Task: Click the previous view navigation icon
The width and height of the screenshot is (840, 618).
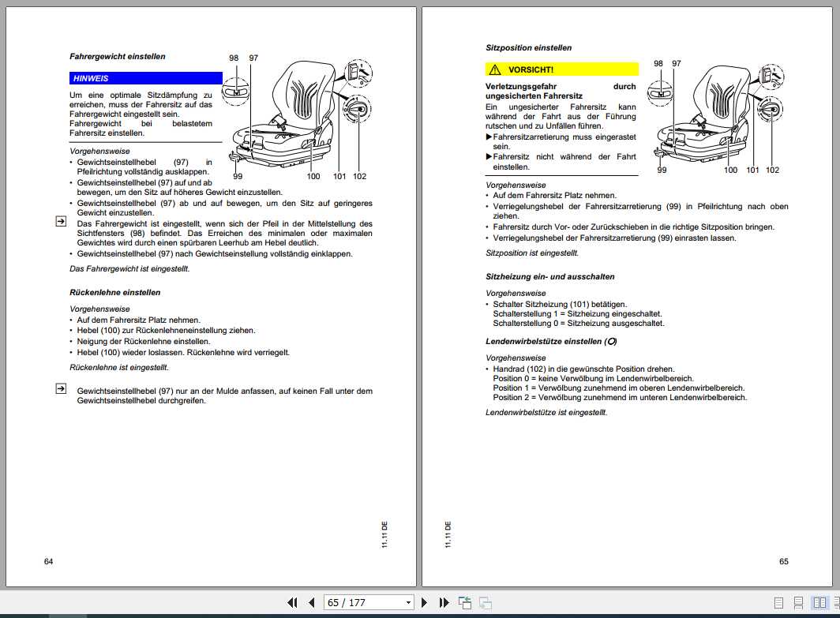Action: click(465, 602)
